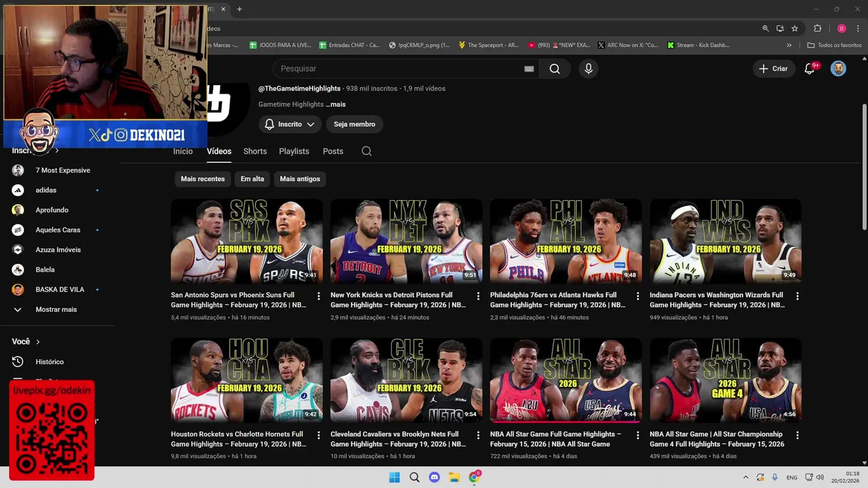
Task: Open Discord from taskbar
Action: pyautogui.click(x=435, y=477)
